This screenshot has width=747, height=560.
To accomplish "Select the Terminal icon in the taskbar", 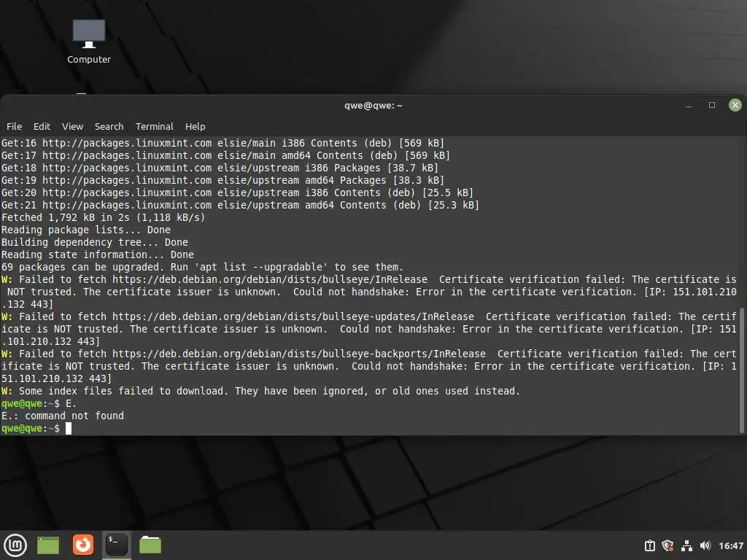I will coord(117,545).
